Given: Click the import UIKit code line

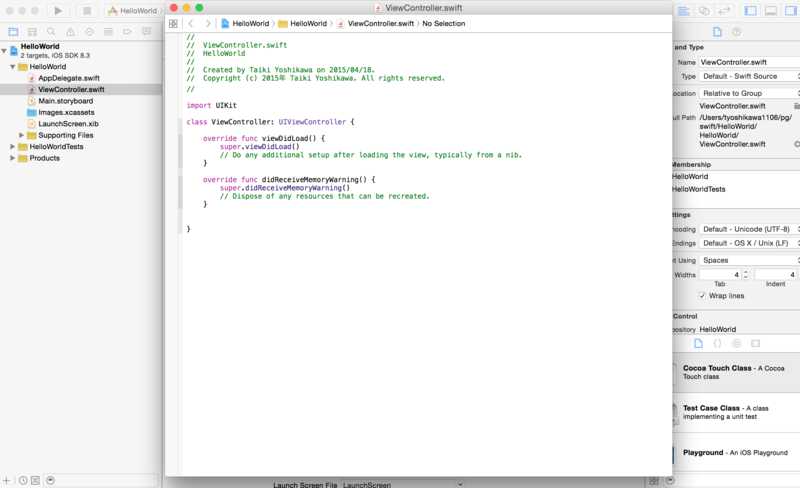Looking at the screenshot, I should (212, 106).
